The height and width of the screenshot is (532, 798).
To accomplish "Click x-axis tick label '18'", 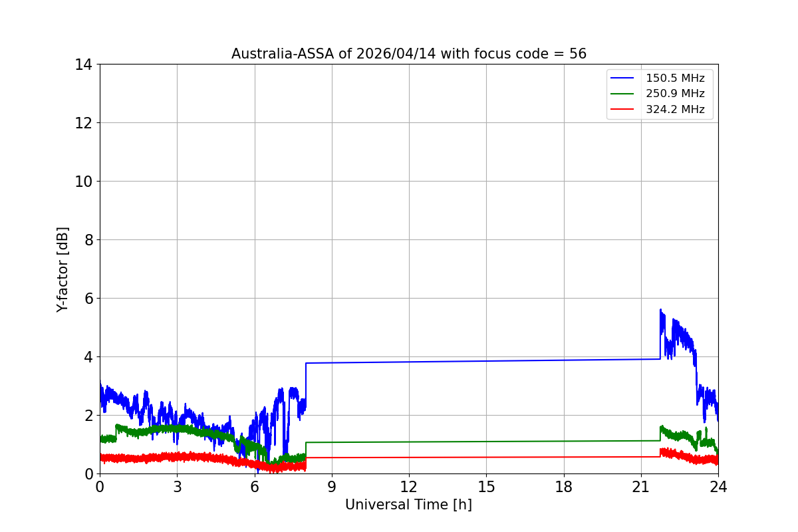I will [564, 486].
